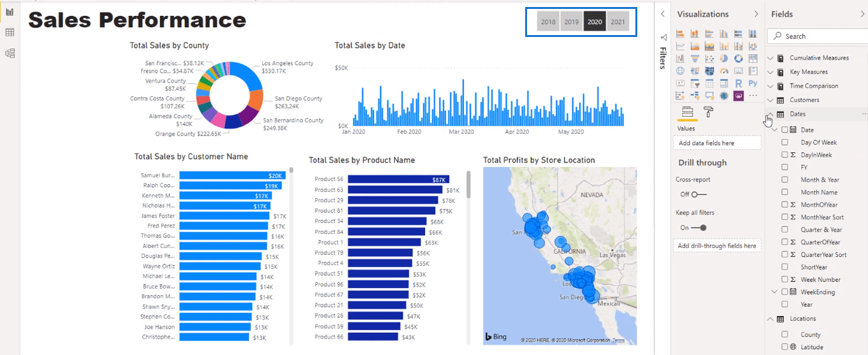Insert the gauge visual
Viewport: 868px width, 355px height.
pos(724,71)
